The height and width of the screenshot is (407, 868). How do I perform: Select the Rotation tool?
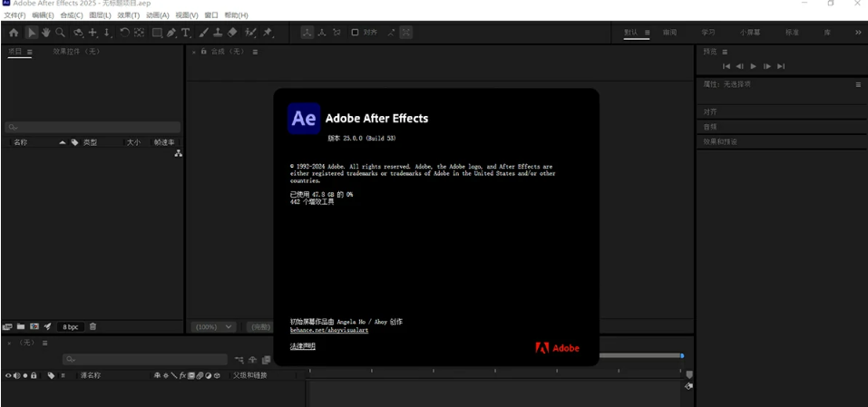[124, 33]
